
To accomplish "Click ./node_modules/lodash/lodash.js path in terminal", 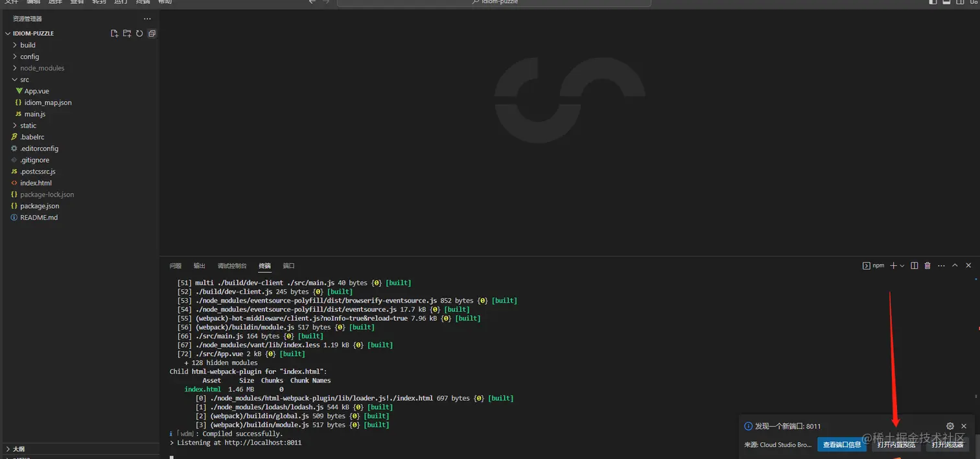I will (x=266, y=407).
